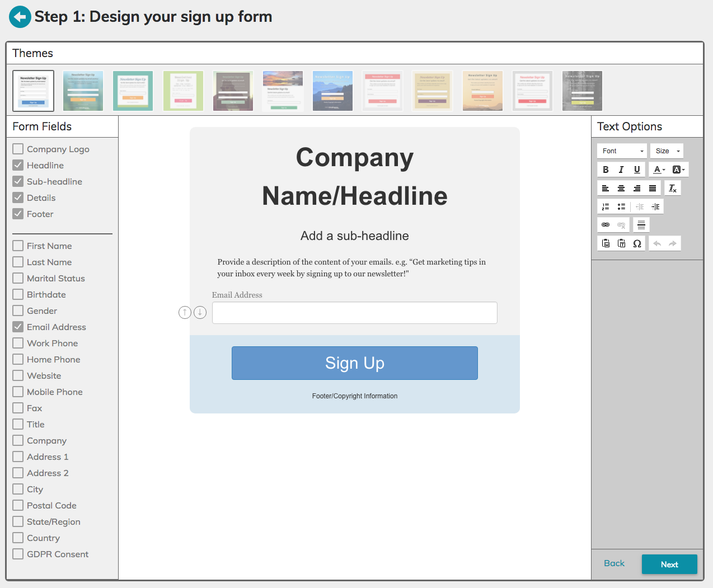Remove text formatting with the Tx icon
The width and height of the screenshot is (713, 588).
pyautogui.click(x=672, y=187)
